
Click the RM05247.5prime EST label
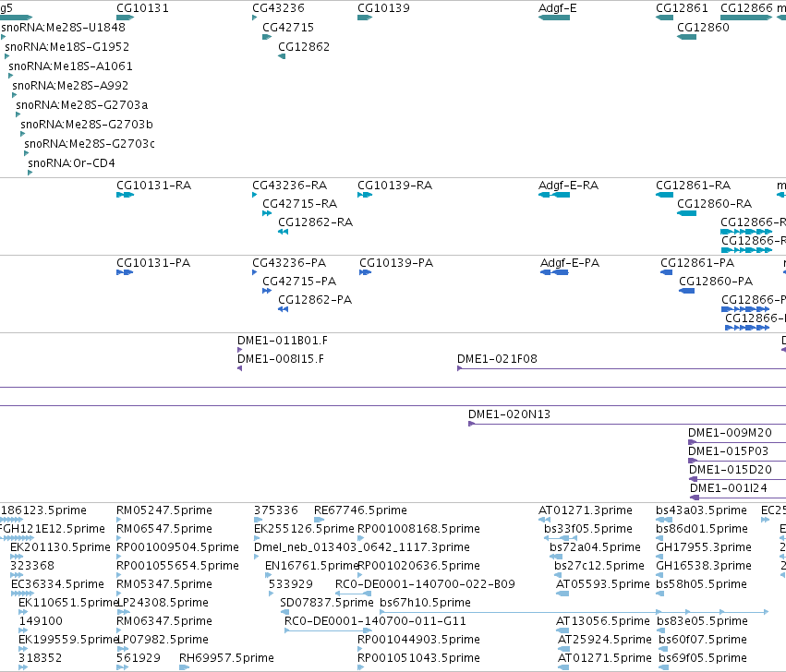pos(164,510)
